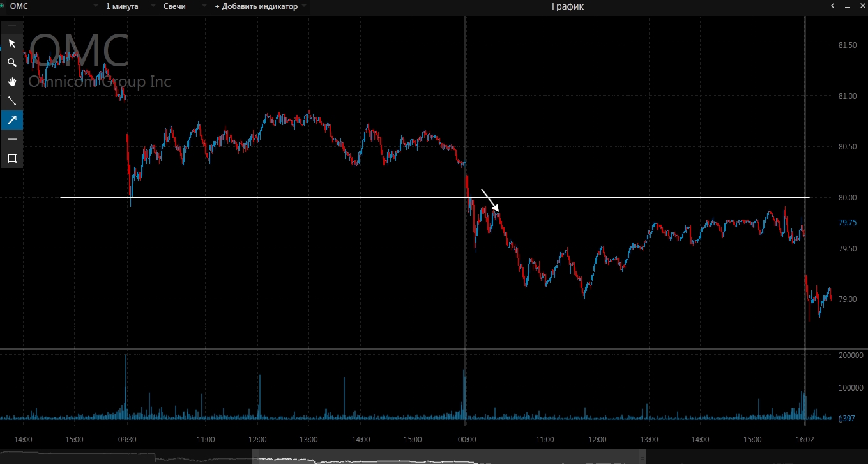Click the 79.75 current price label

848,223
